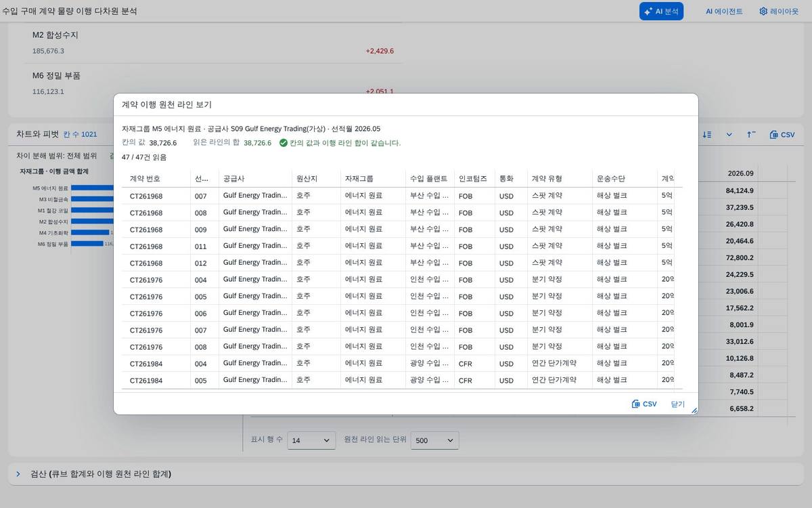Click the 자재그룹 column header in the dialog

click(x=373, y=179)
